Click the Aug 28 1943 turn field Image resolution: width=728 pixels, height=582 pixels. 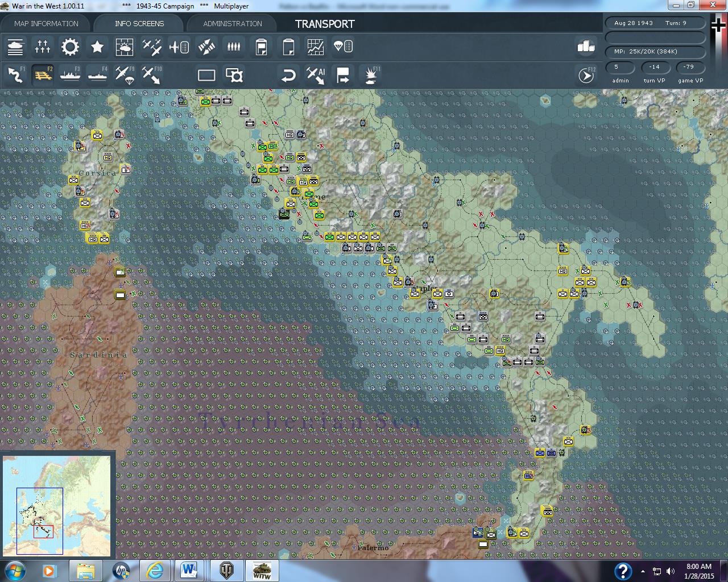[x=656, y=23]
